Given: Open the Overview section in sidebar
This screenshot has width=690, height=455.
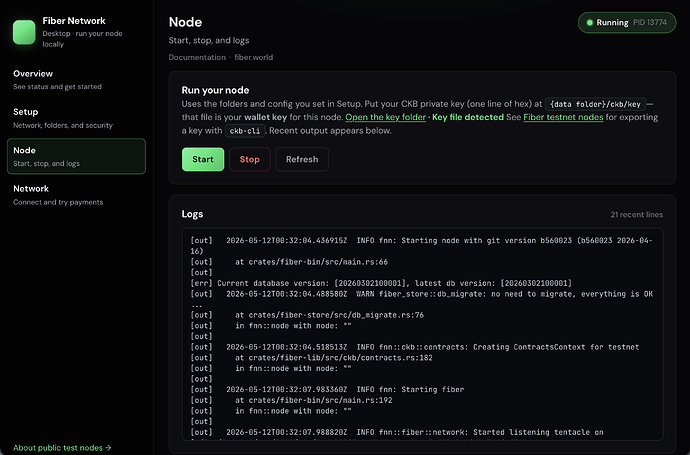Looking at the screenshot, I should point(76,80).
